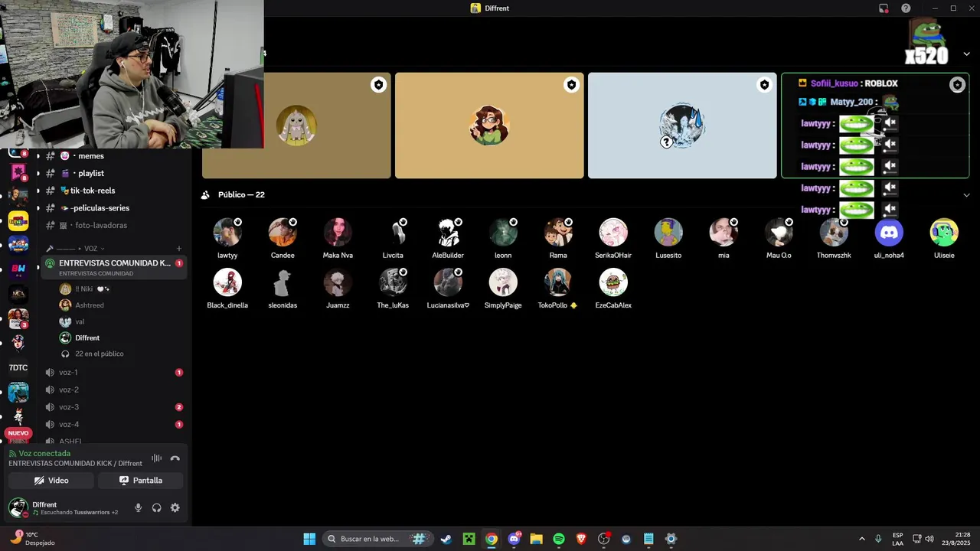The image size is (980, 551).
Task: Open 7DTC server in server list
Action: (x=18, y=368)
